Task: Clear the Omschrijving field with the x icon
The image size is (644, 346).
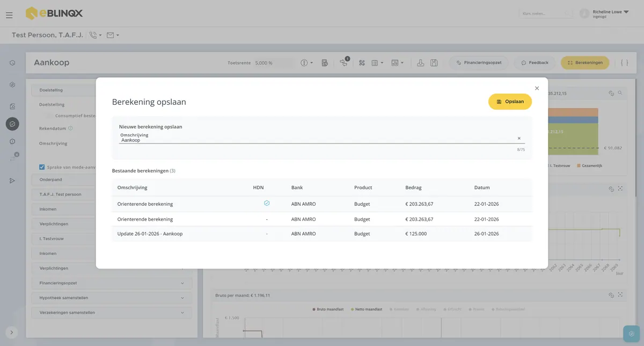Action: tap(519, 138)
